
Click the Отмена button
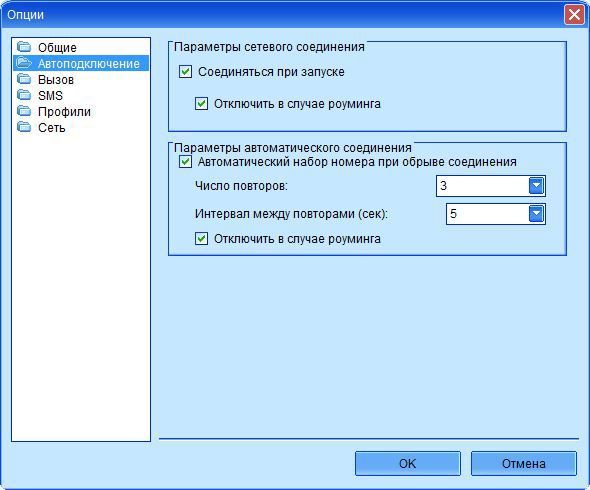pos(524,463)
